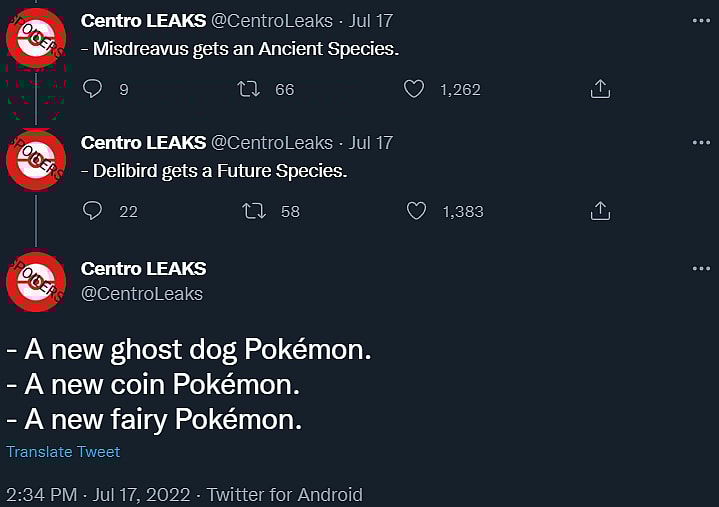Click the Jul 17 date on Delibird tweet

click(x=371, y=142)
